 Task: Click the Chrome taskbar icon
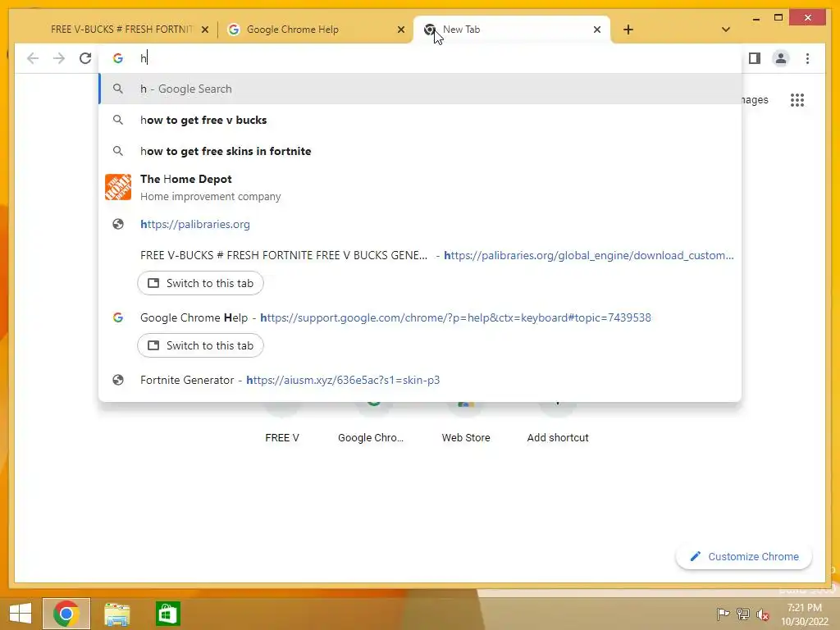[x=66, y=614]
